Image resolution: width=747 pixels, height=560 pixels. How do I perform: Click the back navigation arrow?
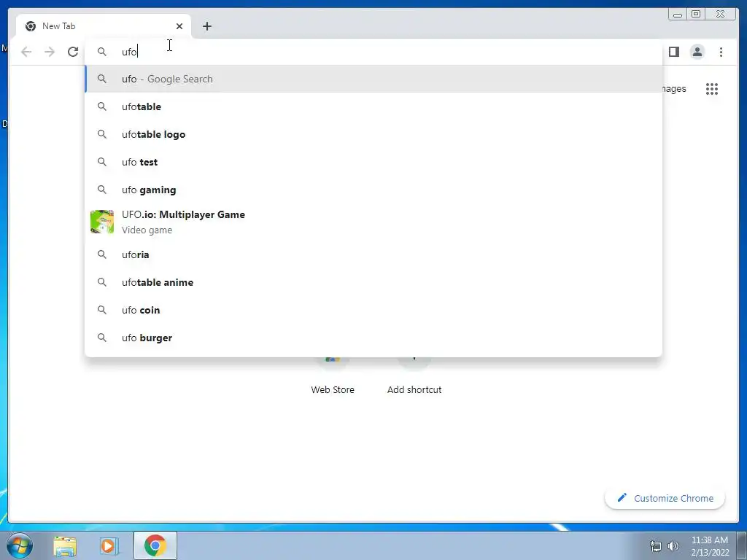(x=26, y=52)
